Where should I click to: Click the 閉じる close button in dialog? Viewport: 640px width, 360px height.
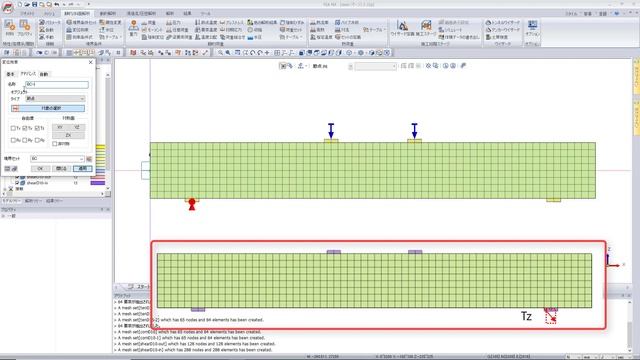click(x=61, y=169)
